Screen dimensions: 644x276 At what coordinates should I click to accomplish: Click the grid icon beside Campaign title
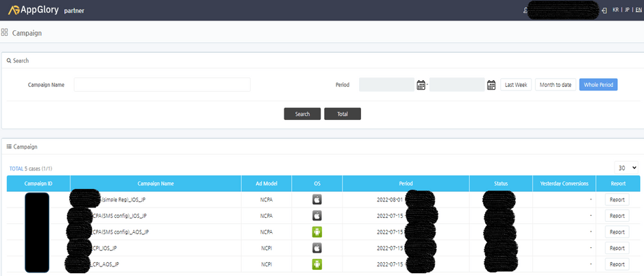pyautogui.click(x=5, y=32)
